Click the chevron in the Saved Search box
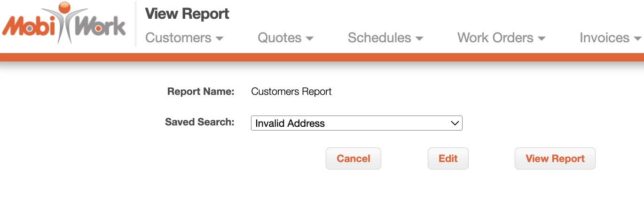644x201 pixels. click(455, 123)
